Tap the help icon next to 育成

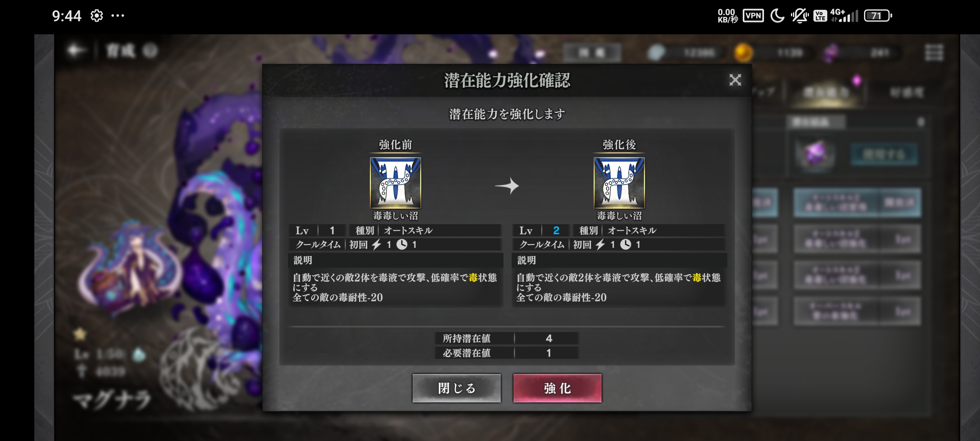click(x=150, y=51)
